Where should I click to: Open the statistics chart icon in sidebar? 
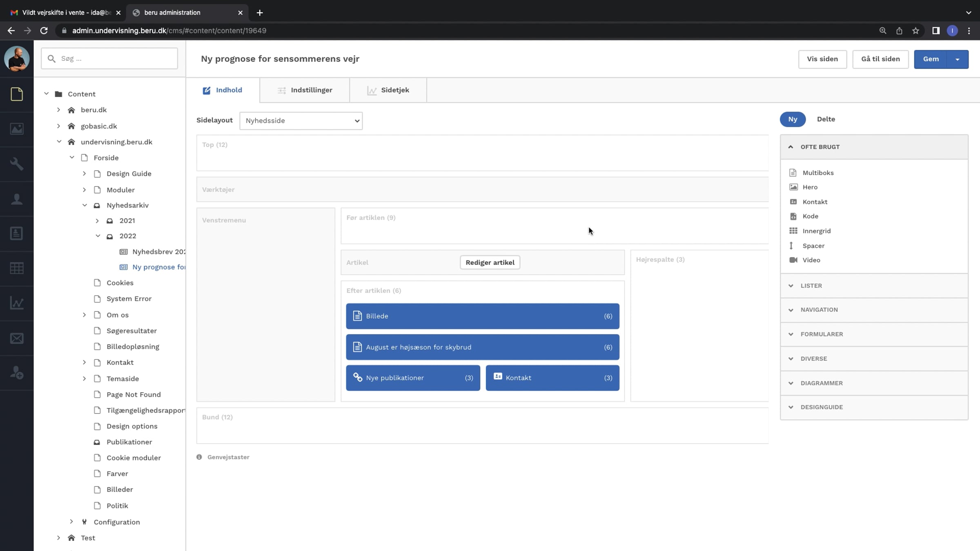17,303
